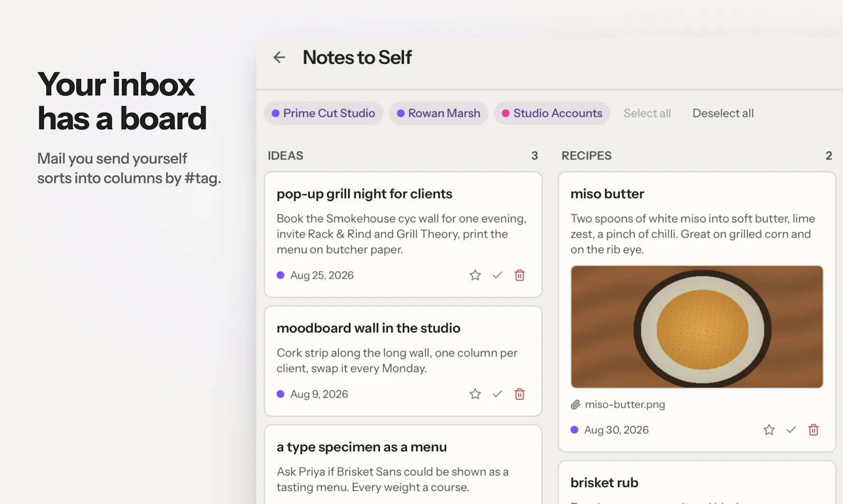
Task: Click the Aug 25, 2026 date
Action: tap(322, 275)
